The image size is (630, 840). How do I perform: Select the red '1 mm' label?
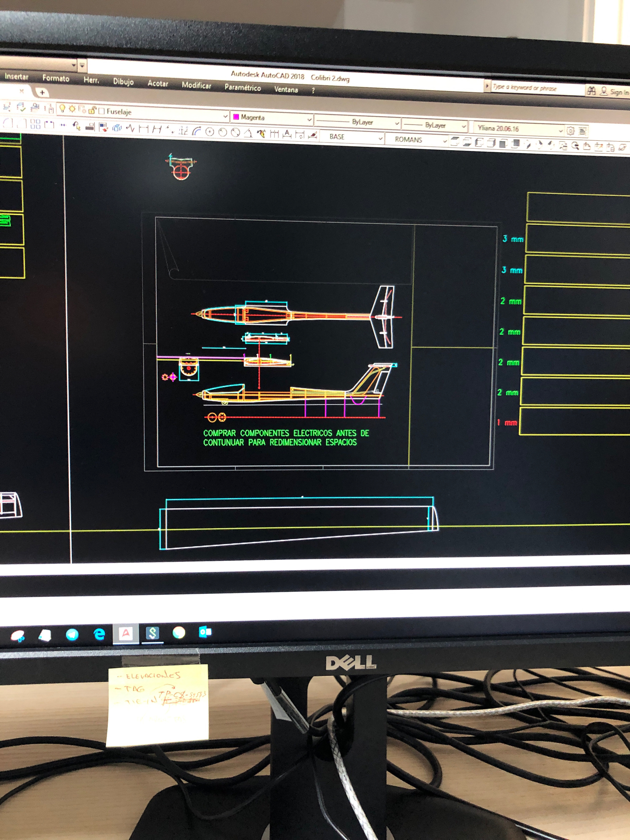pyautogui.click(x=507, y=422)
